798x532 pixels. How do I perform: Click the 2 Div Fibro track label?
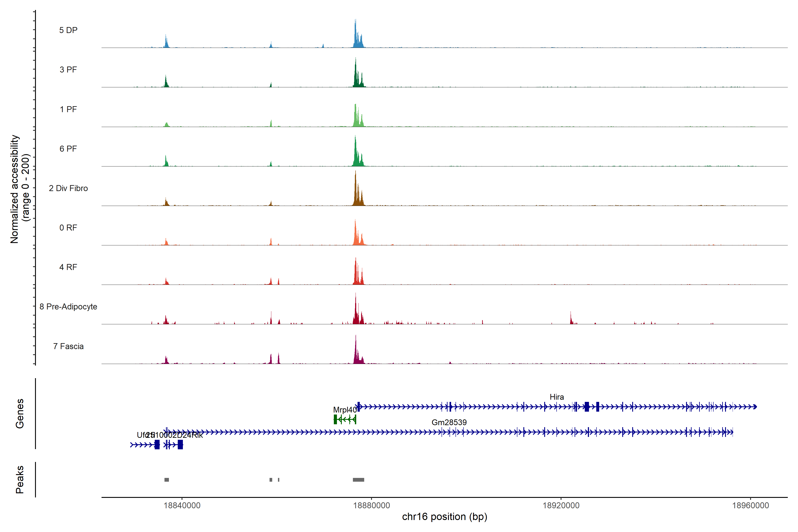68,188
